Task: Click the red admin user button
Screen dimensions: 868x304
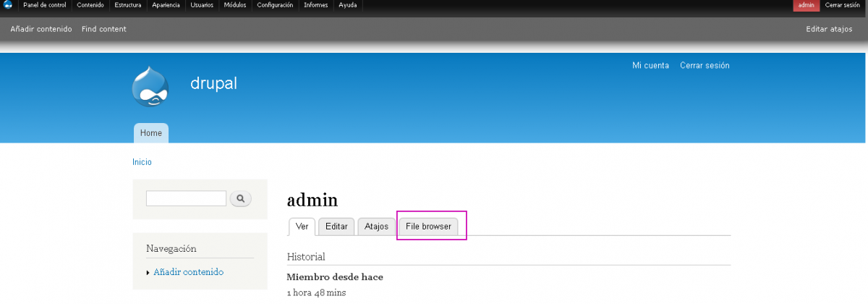Action: pyautogui.click(x=807, y=5)
